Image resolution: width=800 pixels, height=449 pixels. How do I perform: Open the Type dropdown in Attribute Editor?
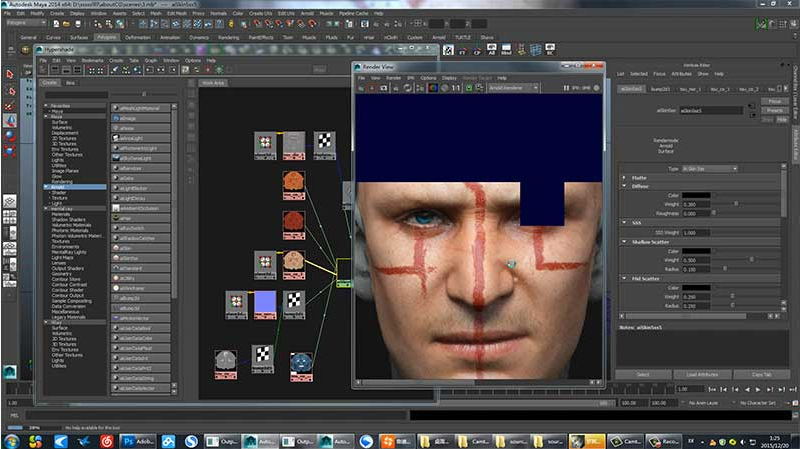click(x=710, y=169)
